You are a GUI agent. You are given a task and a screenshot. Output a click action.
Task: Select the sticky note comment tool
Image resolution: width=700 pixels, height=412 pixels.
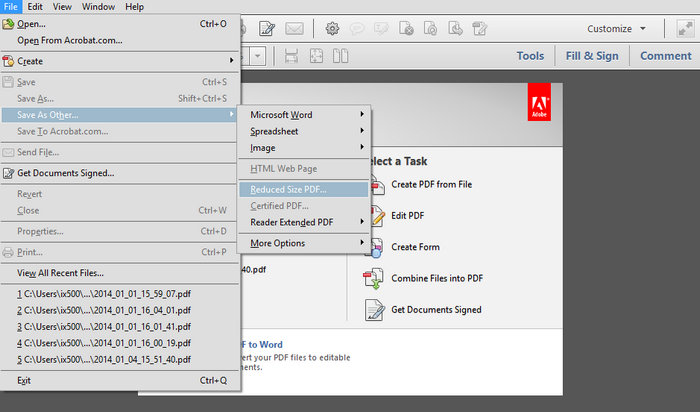pyautogui.click(x=357, y=29)
